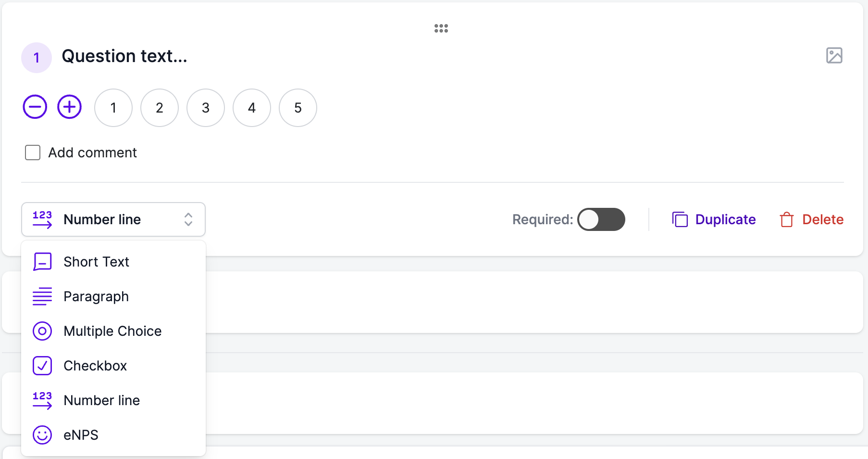Click the image attachment icon
This screenshot has width=868, height=459.
[x=834, y=55]
